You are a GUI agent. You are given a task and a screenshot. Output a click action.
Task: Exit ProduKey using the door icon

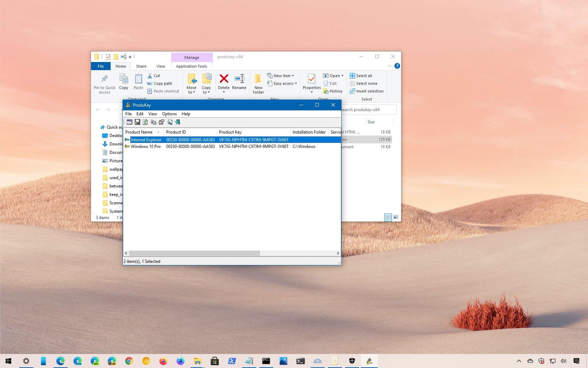click(x=177, y=122)
